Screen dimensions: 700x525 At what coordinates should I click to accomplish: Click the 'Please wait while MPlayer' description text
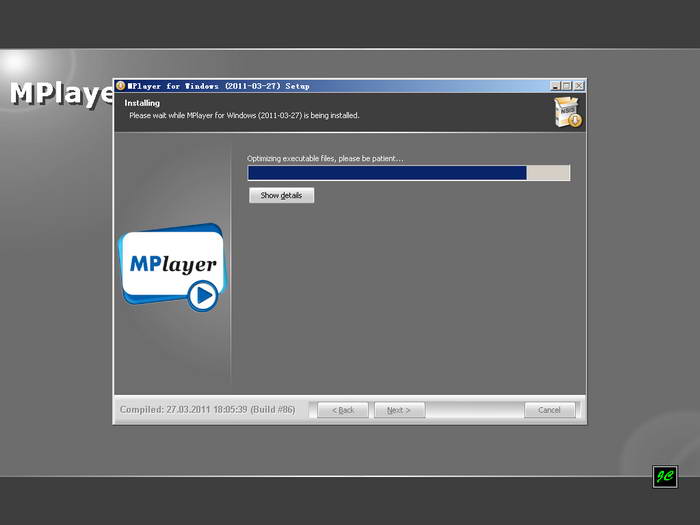pos(244,116)
